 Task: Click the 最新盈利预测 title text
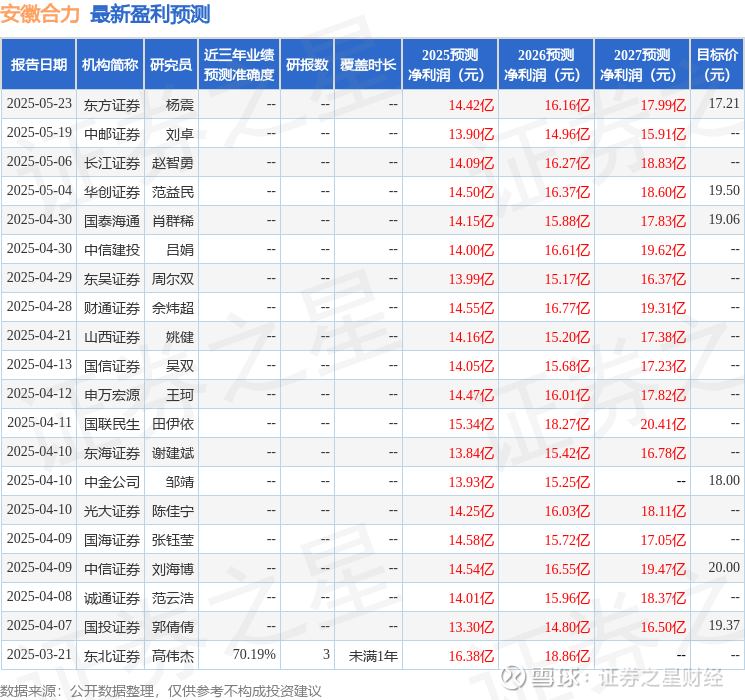(x=150, y=14)
